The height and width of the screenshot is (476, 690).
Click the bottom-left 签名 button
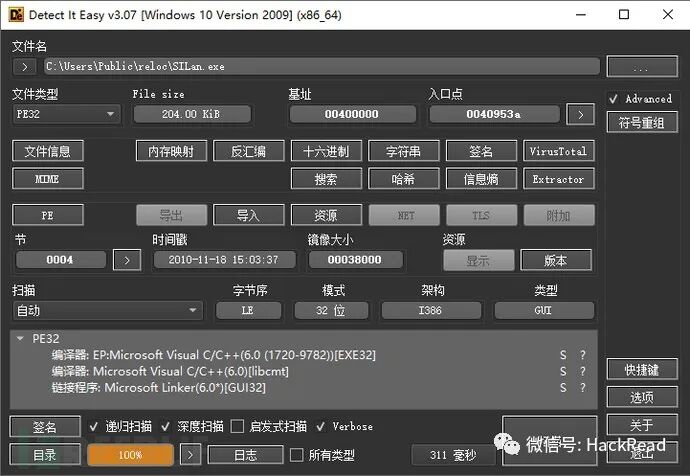(45, 427)
